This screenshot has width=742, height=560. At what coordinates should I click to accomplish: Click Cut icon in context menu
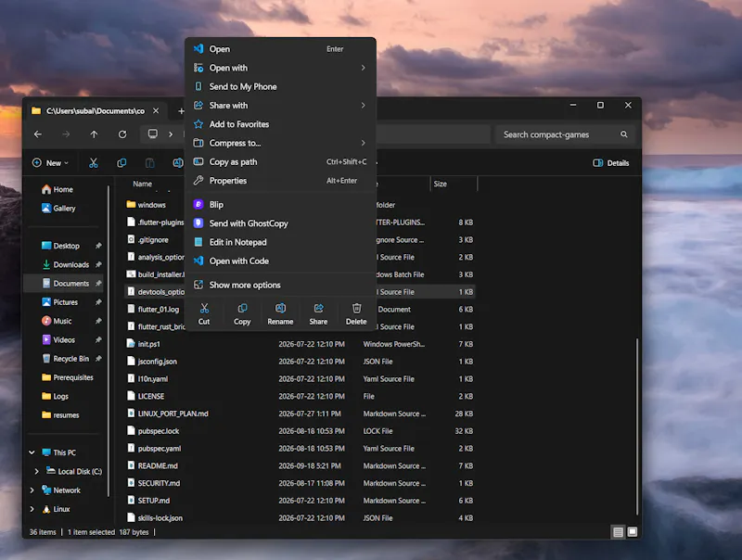click(x=204, y=314)
